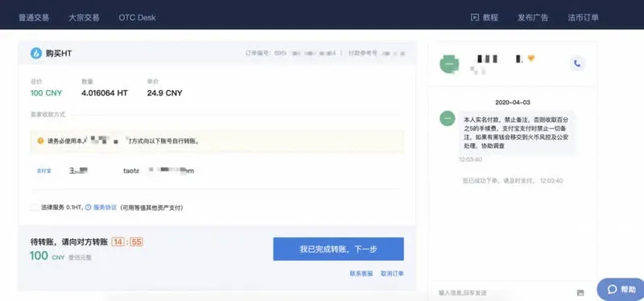Click unit price 24.9 CNY value
The image size is (644, 301).
coord(164,93)
